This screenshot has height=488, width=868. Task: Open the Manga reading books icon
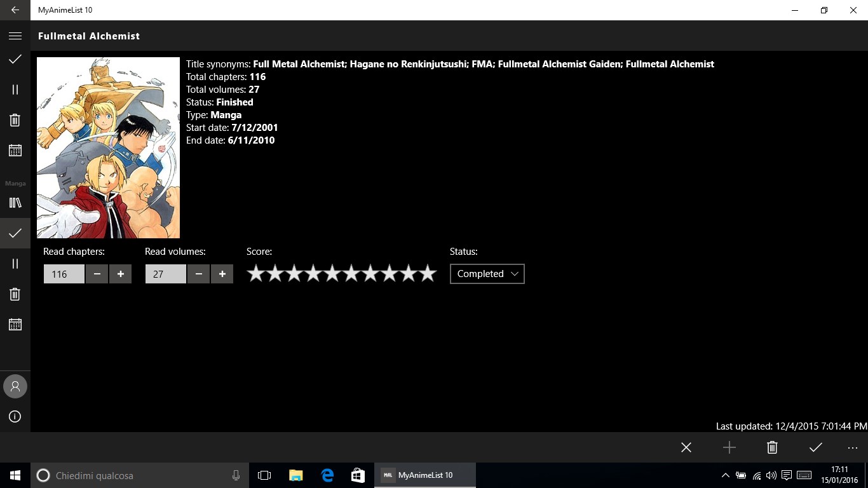(x=15, y=203)
